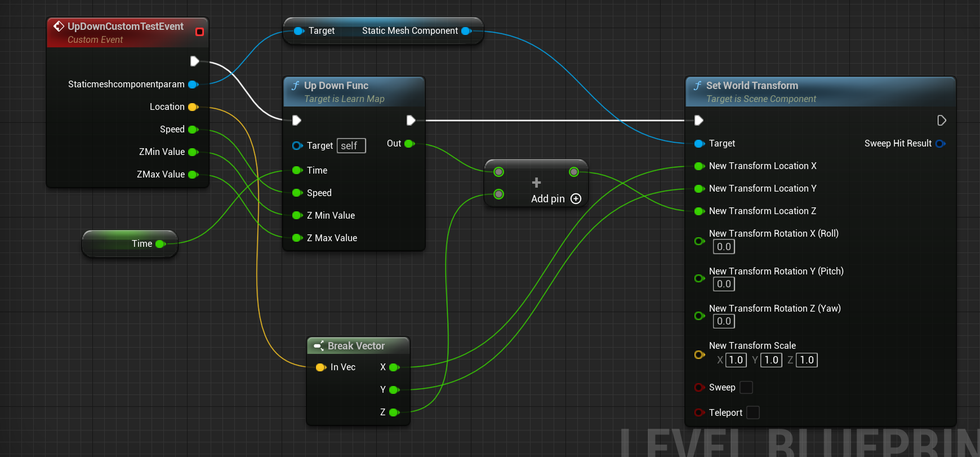Click the New Transform Scale yellow pin
The width and height of the screenshot is (980, 457).
pyautogui.click(x=700, y=354)
